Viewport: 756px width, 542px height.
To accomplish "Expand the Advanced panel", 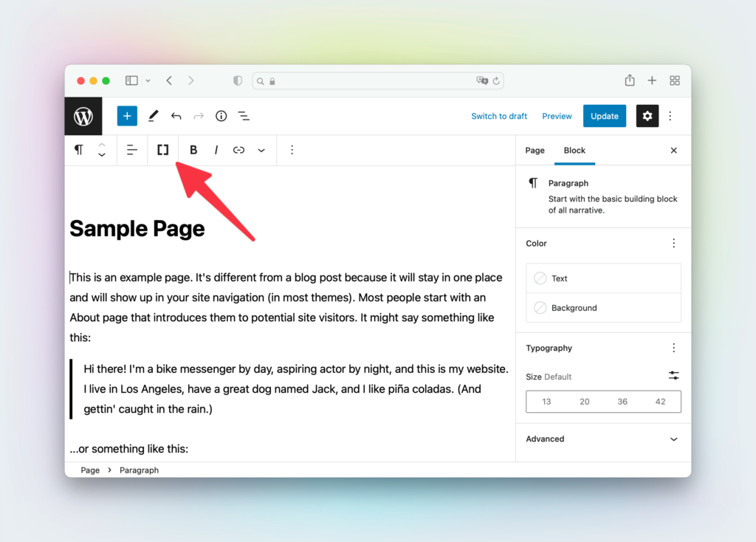I will (x=602, y=439).
